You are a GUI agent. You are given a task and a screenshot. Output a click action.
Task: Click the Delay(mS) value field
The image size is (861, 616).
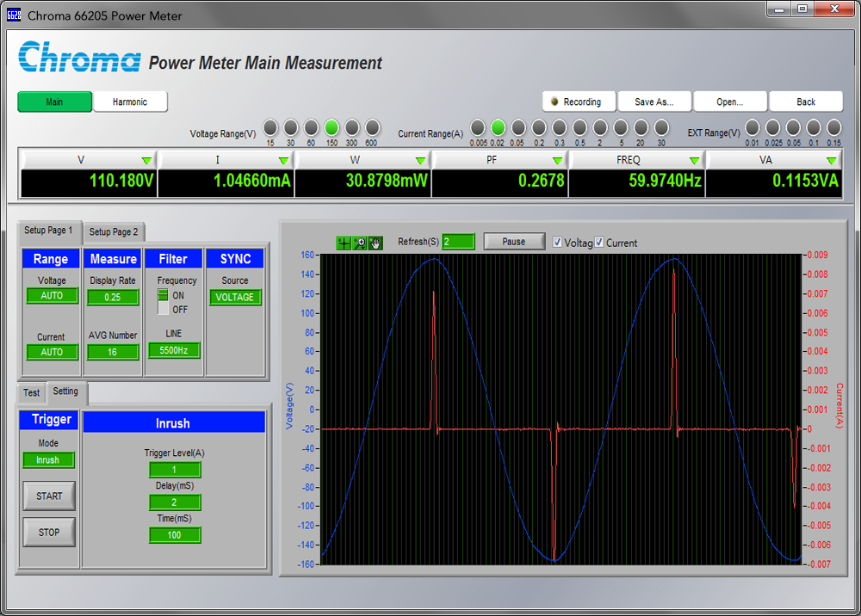pyautogui.click(x=175, y=502)
